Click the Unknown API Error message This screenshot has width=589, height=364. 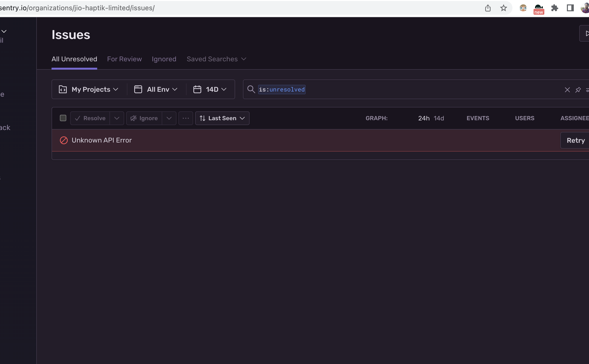pyautogui.click(x=102, y=140)
